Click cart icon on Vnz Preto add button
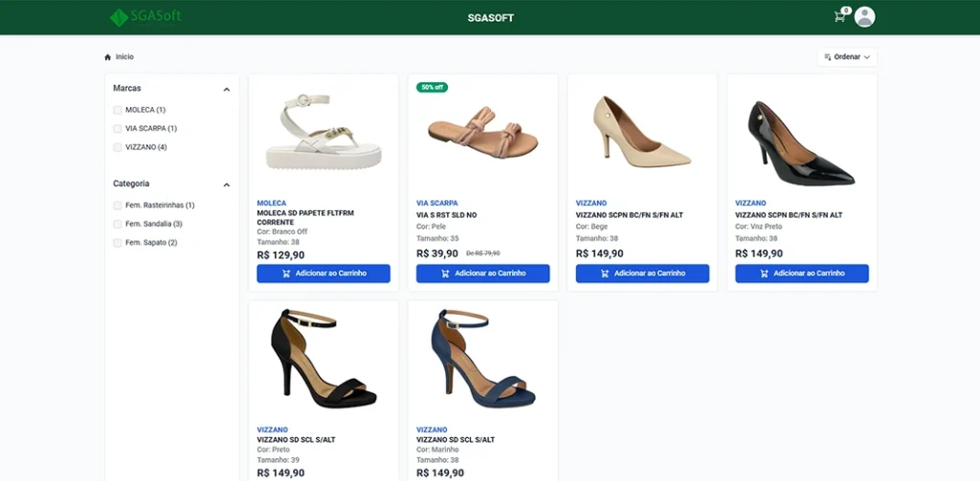 pos(765,273)
